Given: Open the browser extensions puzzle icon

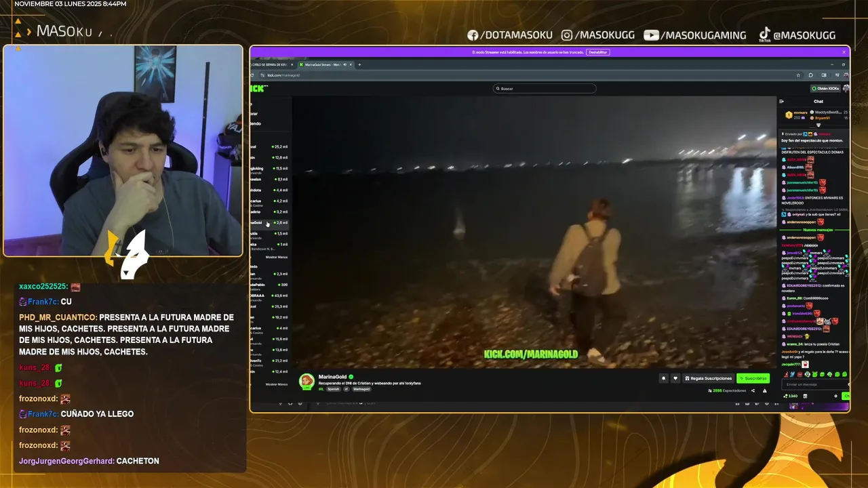Looking at the screenshot, I should [810, 75].
